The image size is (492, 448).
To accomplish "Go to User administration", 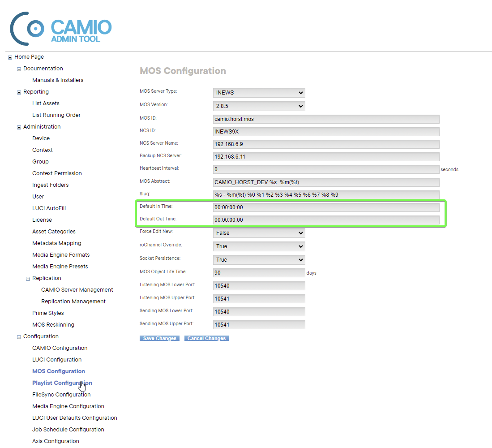I will tap(38, 196).
